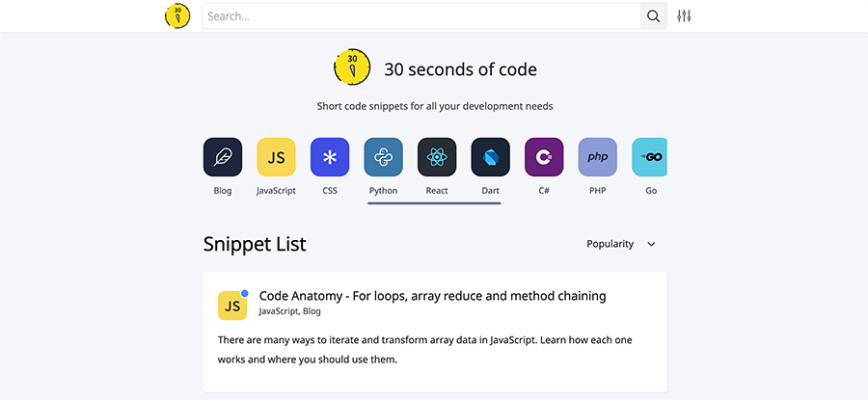Click the Snippet List heading

click(255, 244)
